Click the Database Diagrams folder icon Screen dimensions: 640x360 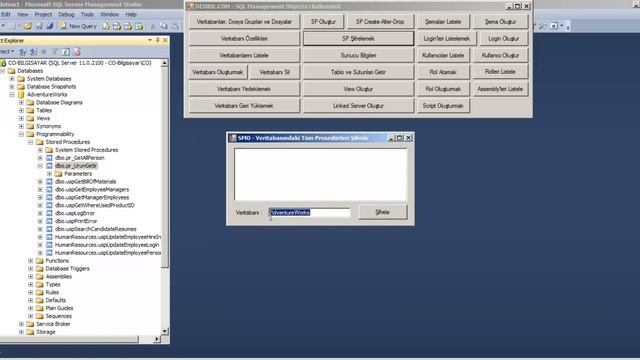(x=30, y=102)
